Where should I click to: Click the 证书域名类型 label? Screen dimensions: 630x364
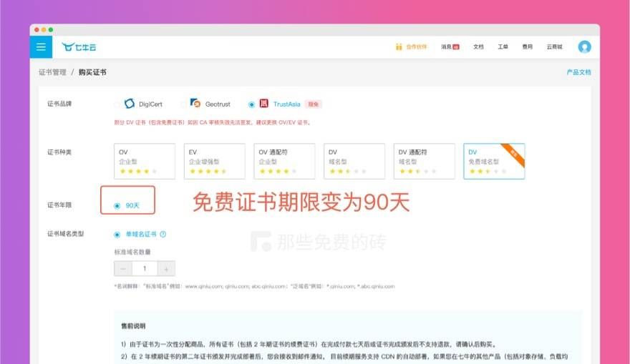point(65,234)
